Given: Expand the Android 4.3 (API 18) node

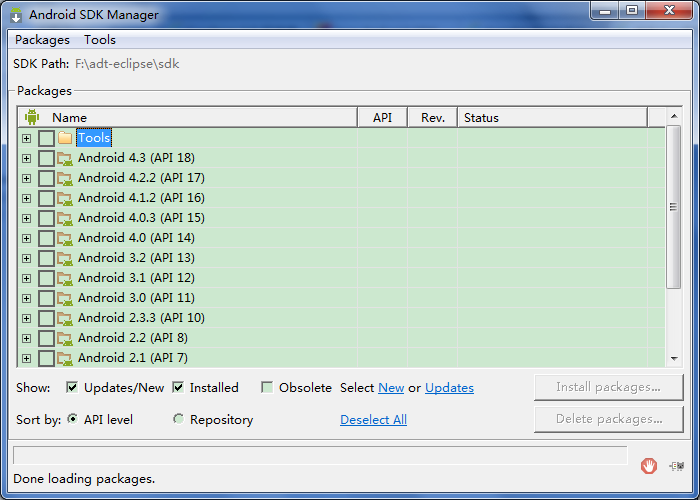Looking at the screenshot, I should 26,158.
